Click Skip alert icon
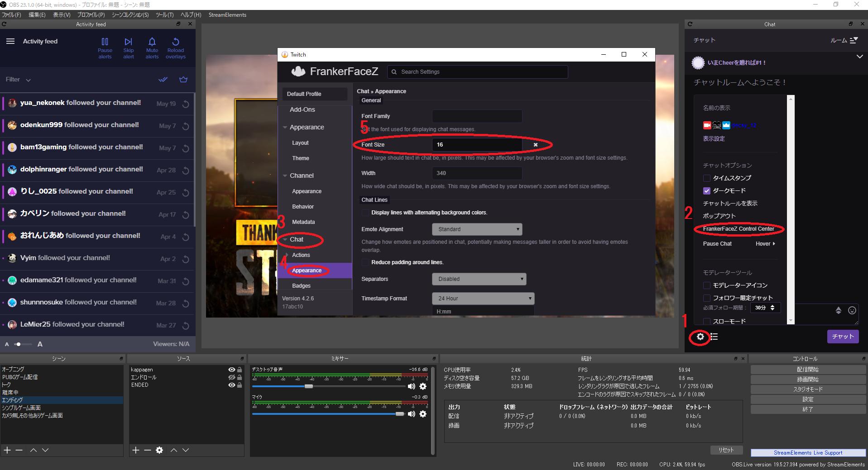The image size is (868, 470). click(x=129, y=42)
